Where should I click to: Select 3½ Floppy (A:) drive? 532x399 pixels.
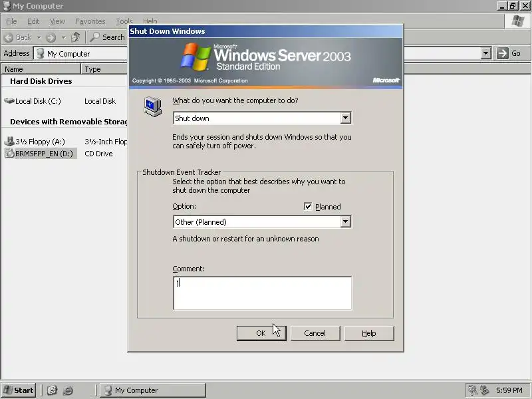35,142
